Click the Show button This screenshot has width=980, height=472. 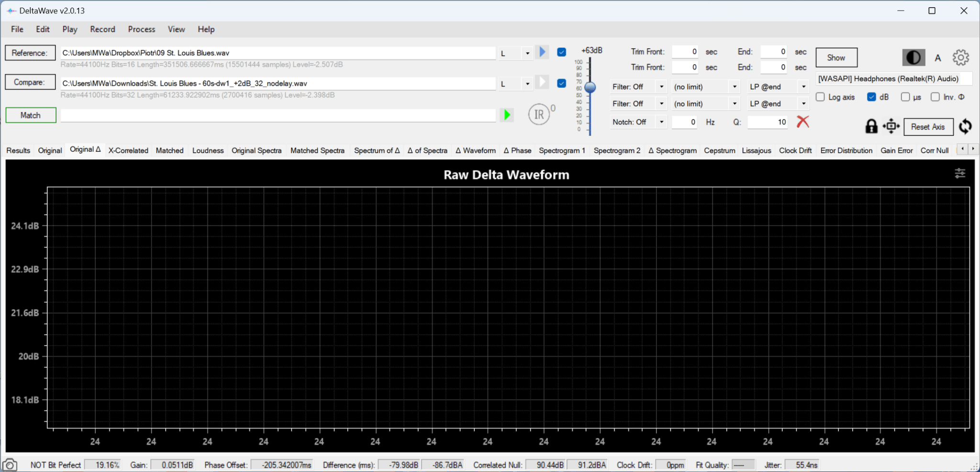coord(836,57)
